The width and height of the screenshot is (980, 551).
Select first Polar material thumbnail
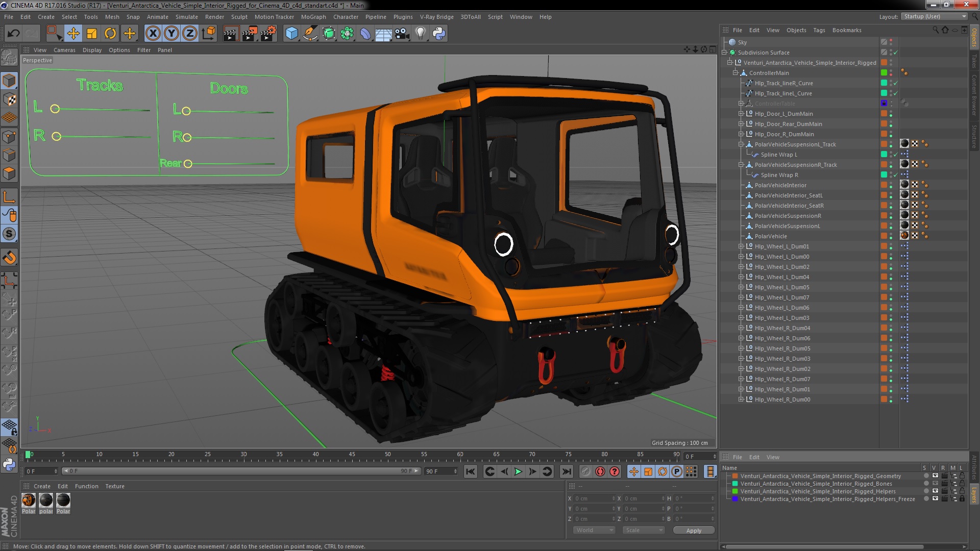click(x=29, y=500)
